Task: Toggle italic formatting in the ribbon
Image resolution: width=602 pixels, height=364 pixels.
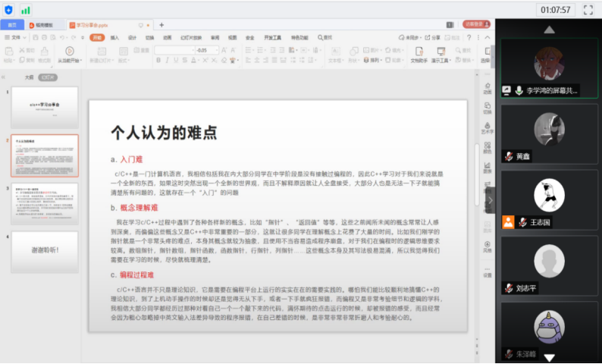Action: [168, 60]
